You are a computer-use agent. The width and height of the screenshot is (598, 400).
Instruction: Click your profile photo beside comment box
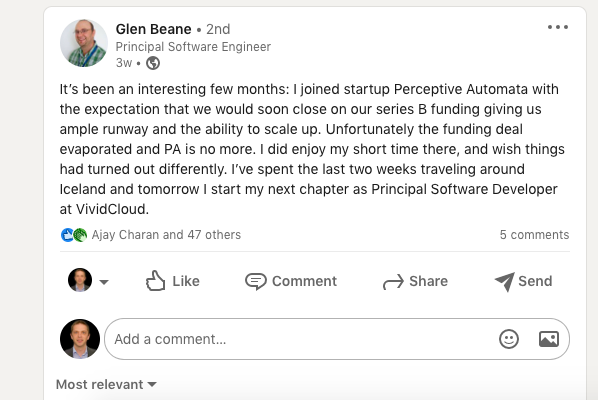(x=80, y=339)
